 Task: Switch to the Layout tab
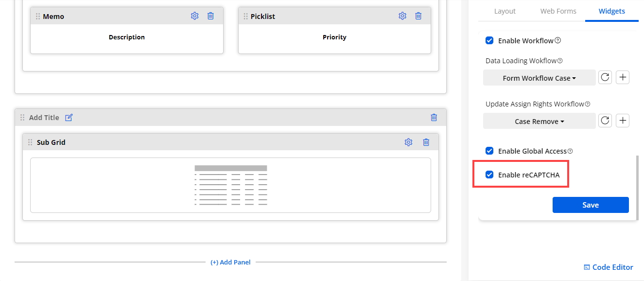[x=505, y=11]
